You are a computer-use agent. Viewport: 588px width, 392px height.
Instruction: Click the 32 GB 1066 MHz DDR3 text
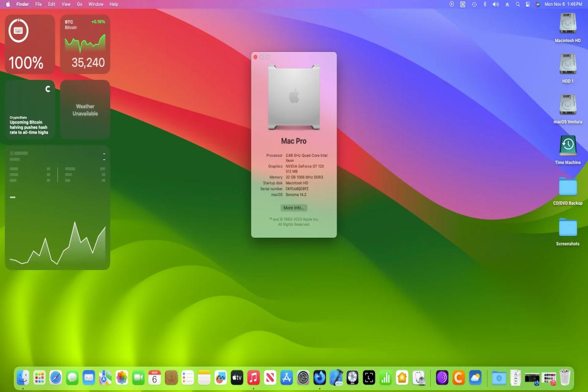(x=304, y=177)
